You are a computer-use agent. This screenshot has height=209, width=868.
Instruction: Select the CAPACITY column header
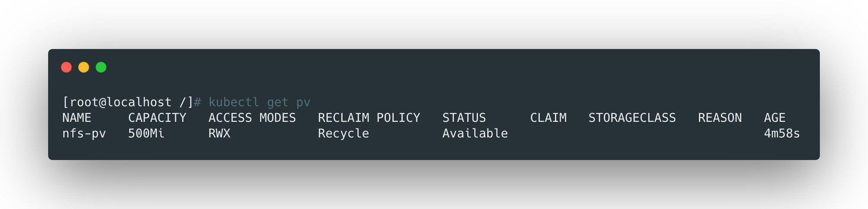pyautogui.click(x=157, y=118)
